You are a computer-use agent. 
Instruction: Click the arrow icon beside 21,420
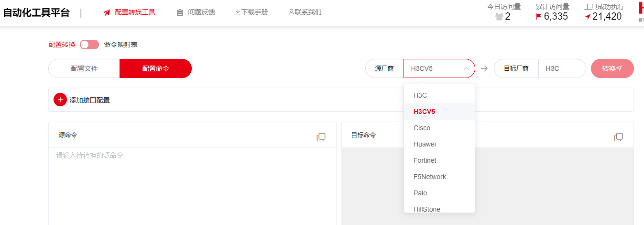click(x=588, y=17)
